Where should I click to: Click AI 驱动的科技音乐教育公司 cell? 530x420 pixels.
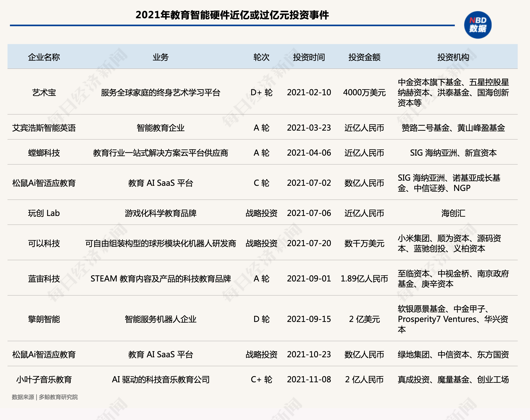pyautogui.click(x=161, y=380)
